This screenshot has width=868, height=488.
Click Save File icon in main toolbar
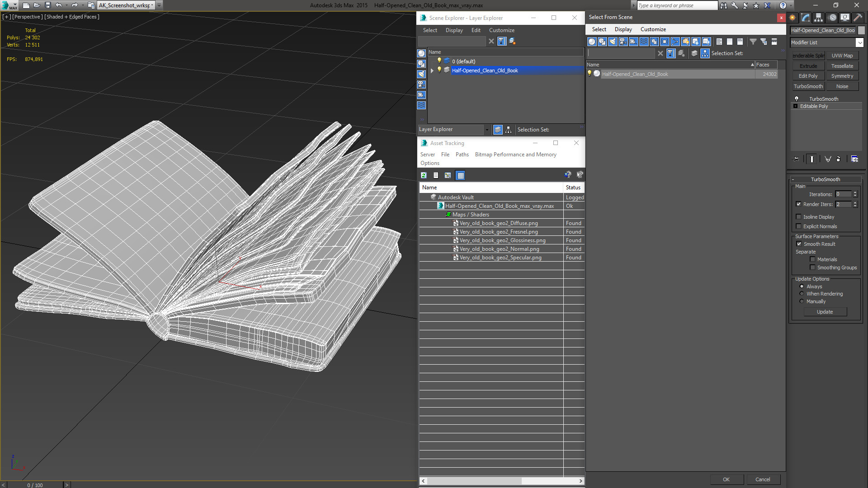47,5
